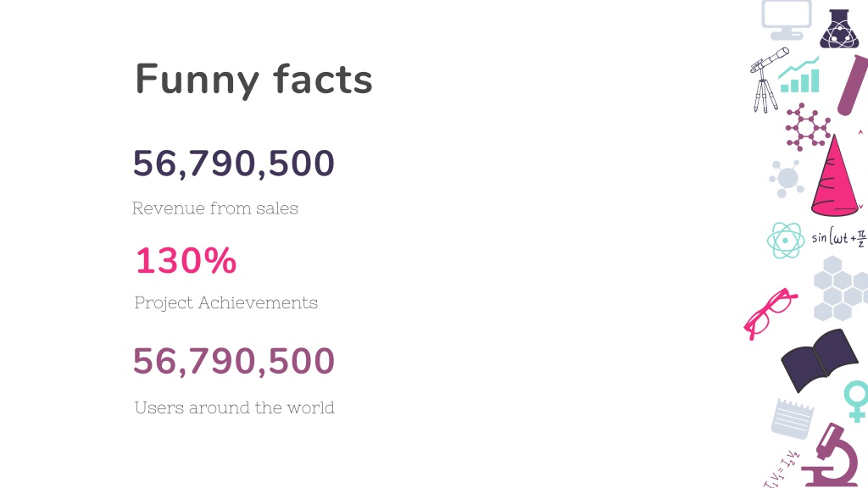Select the Funny facts title
The height and width of the screenshot is (488, 868).
254,80
